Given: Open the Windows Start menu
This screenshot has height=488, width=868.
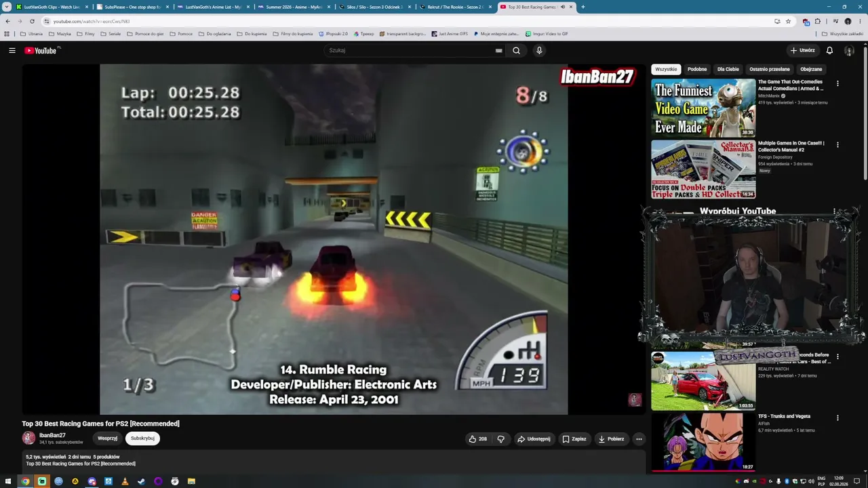Looking at the screenshot, I should [x=8, y=481].
